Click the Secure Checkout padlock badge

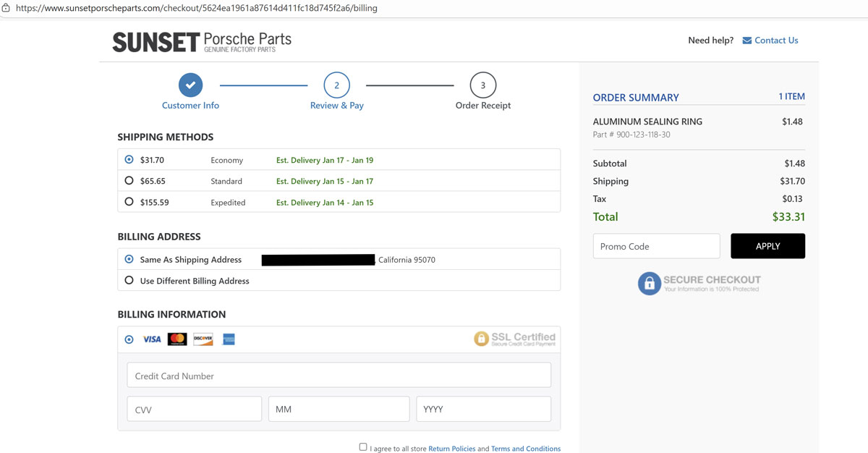649,284
